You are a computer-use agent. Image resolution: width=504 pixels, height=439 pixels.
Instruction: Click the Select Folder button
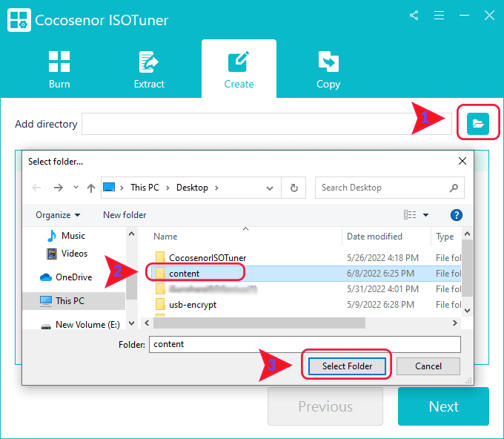pyautogui.click(x=347, y=366)
